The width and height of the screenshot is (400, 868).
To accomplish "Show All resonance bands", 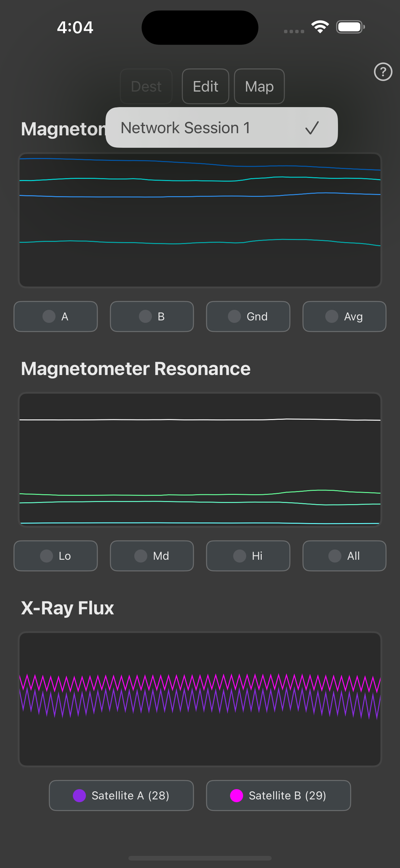I will coord(344,556).
